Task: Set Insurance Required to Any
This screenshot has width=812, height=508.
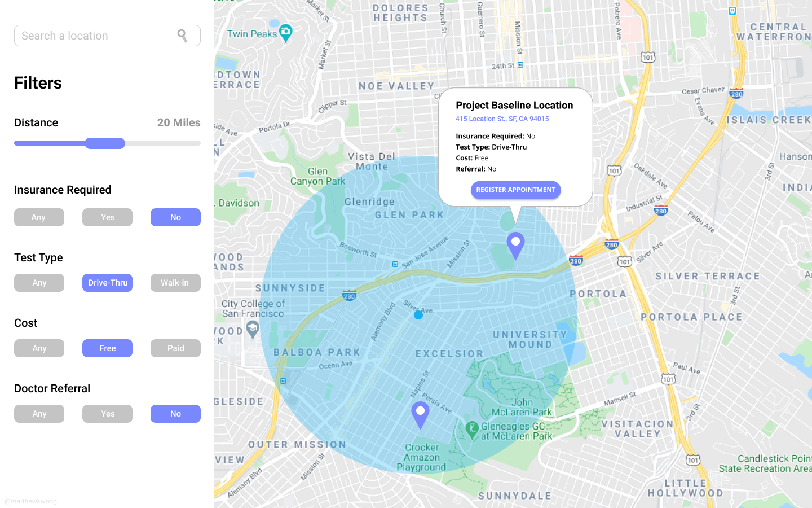Action: coord(39,217)
